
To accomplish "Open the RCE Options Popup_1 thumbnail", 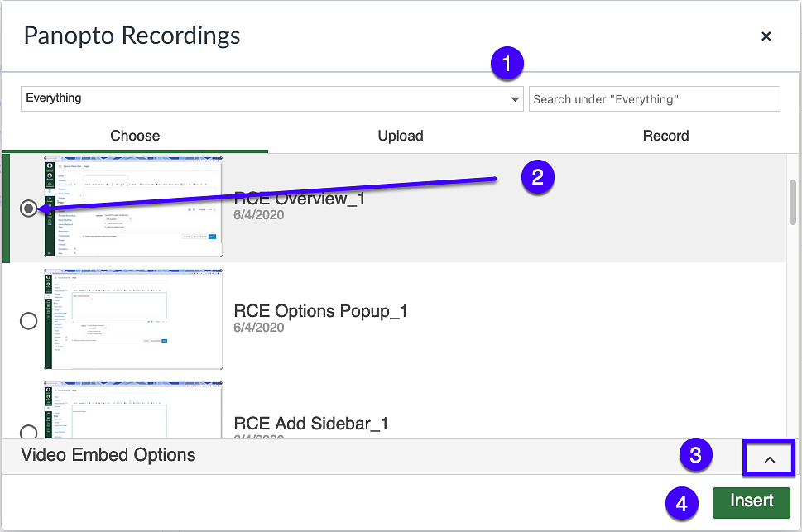I will click(133, 319).
